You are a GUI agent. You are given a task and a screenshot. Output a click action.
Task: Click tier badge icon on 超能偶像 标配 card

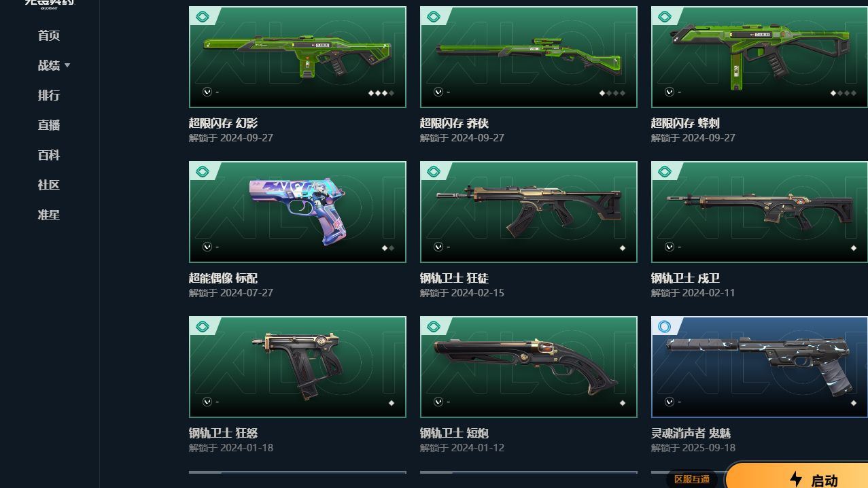point(202,172)
